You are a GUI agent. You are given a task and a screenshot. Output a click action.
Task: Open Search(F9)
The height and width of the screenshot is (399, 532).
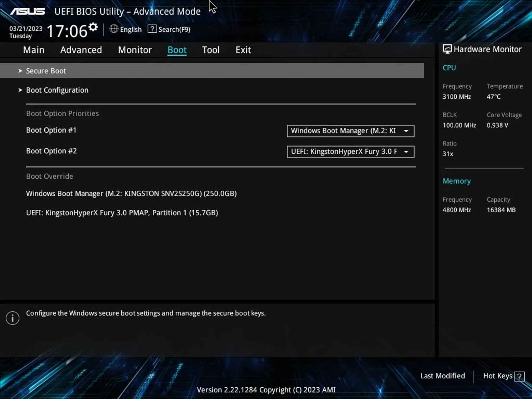click(174, 29)
